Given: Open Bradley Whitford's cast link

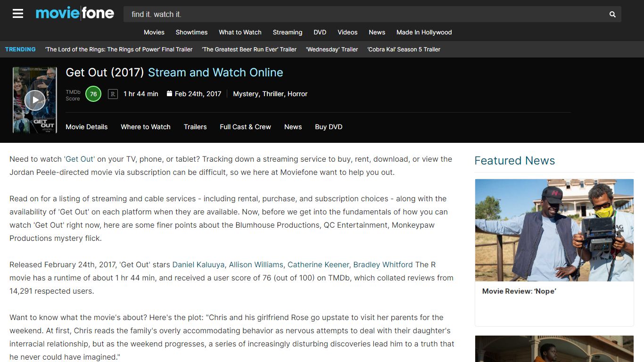Looking at the screenshot, I should coord(383,265).
